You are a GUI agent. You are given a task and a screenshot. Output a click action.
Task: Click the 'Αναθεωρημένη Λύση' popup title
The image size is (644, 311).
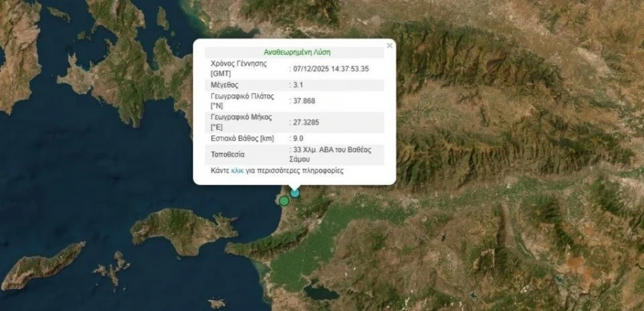point(296,52)
